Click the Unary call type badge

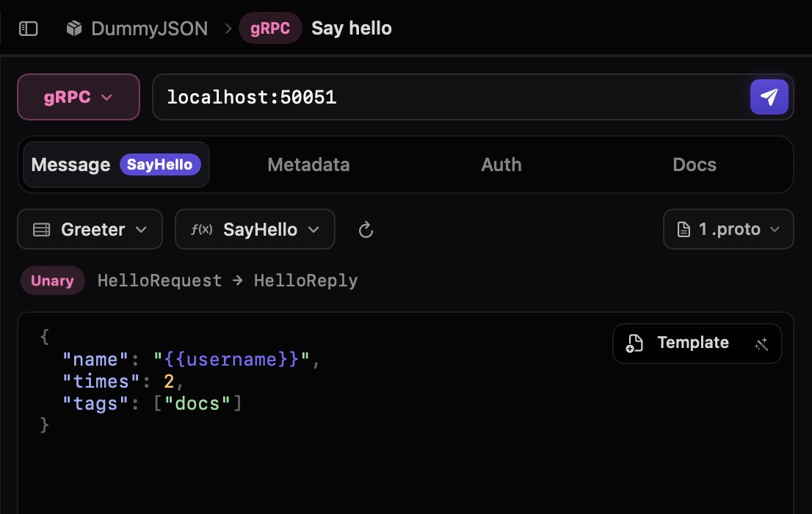(x=52, y=280)
